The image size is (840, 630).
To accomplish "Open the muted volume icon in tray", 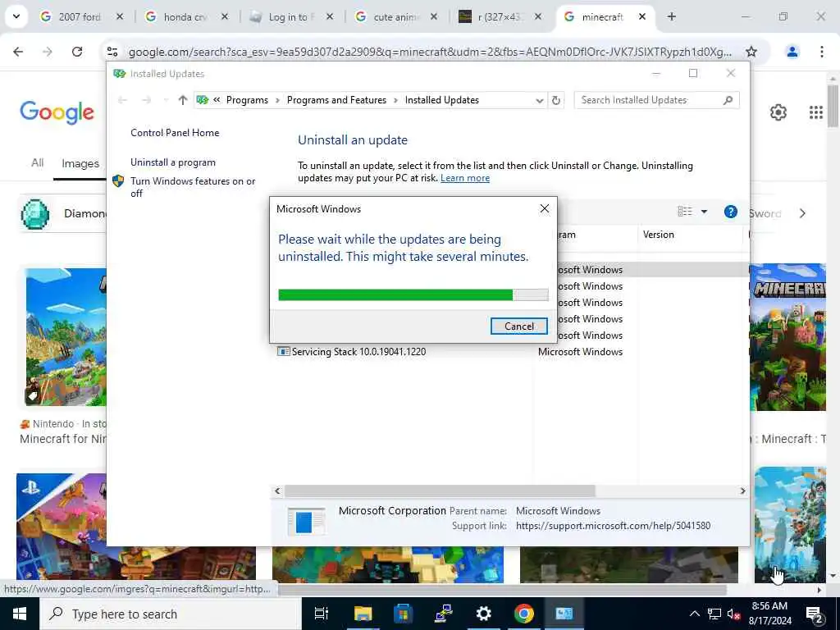I will 733,614.
